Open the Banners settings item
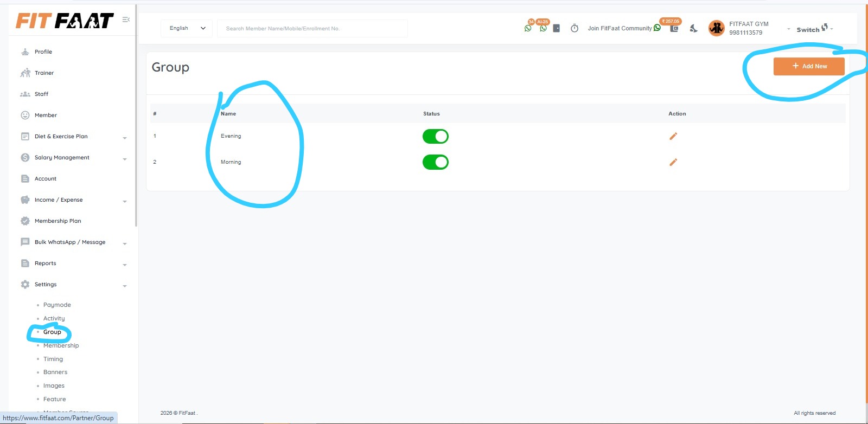The width and height of the screenshot is (868, 424). point(55,372)
